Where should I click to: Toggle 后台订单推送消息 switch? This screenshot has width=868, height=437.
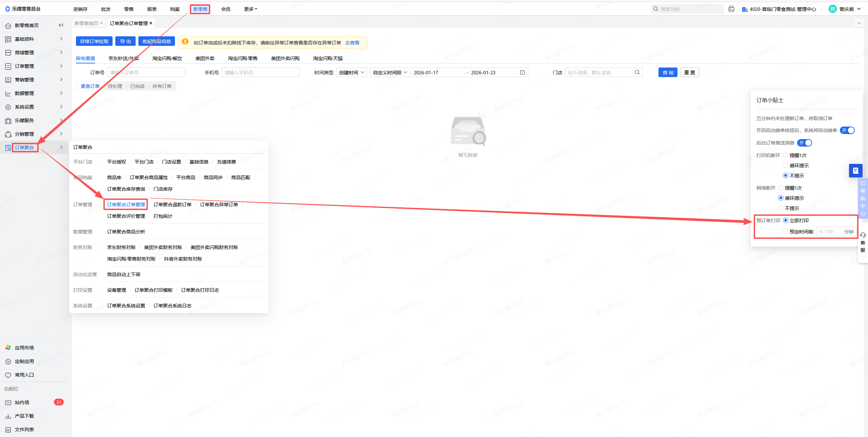pyautogui.click(x=804, y=143)
